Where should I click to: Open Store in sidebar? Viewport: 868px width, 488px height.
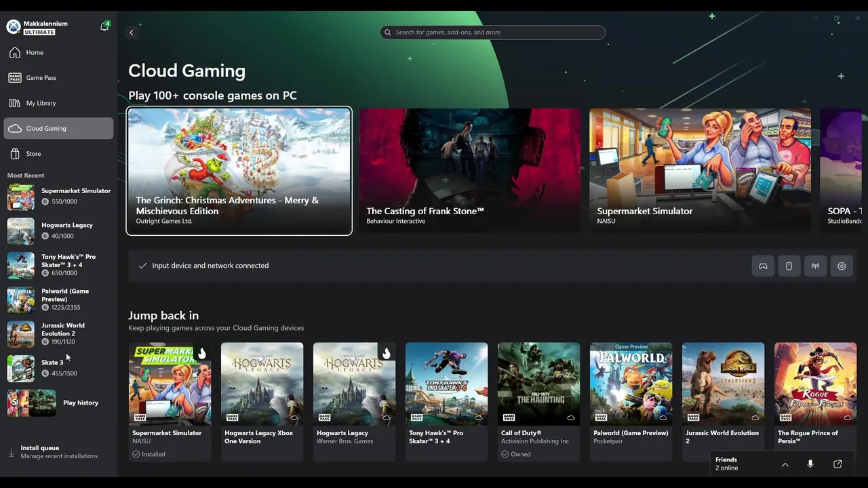[x=58, y=154]
